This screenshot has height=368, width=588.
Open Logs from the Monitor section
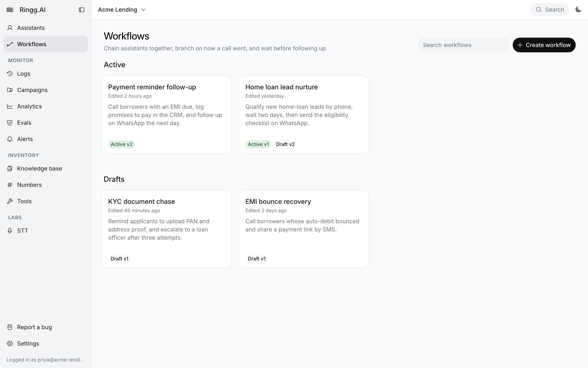[46, 74]
